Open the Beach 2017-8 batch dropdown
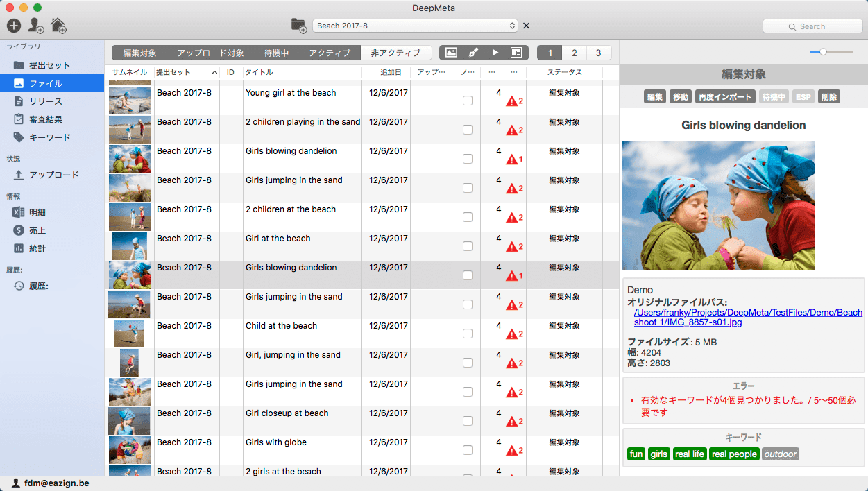 point(415,26)
